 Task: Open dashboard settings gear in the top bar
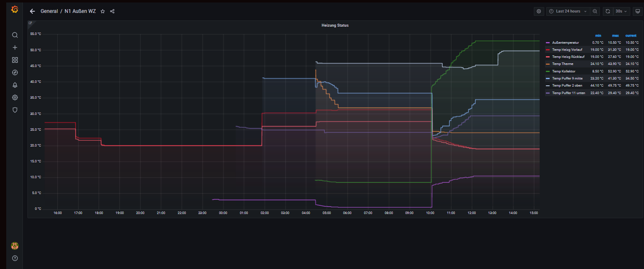coord(539,11)
